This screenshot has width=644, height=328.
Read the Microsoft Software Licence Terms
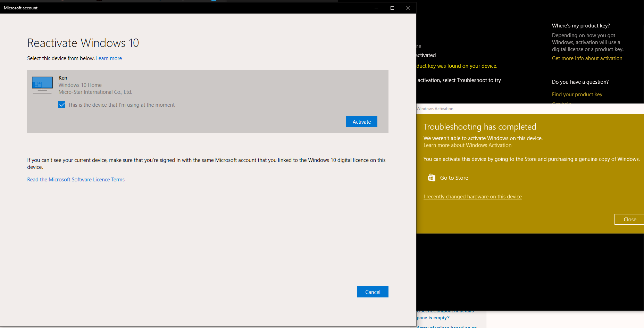point(76,180)
